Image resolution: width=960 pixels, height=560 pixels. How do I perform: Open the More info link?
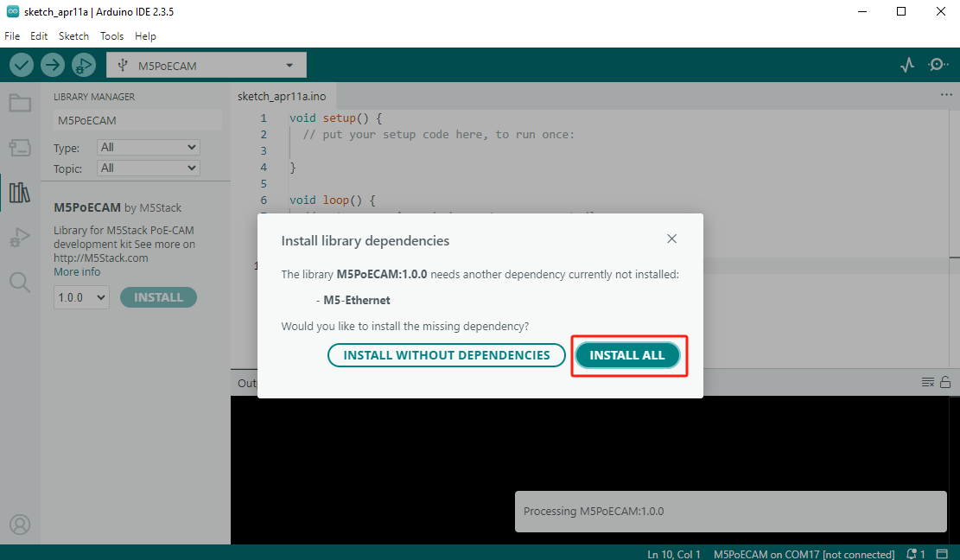click(77, 271)
